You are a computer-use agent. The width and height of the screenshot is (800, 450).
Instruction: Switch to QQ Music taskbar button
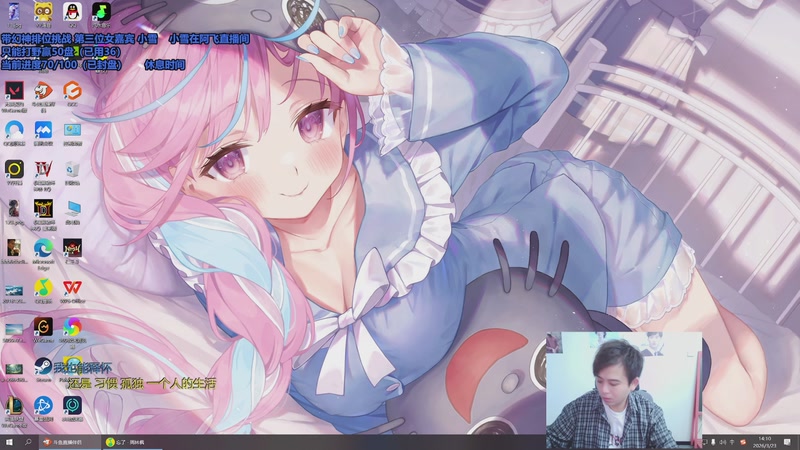pos(132,442)
